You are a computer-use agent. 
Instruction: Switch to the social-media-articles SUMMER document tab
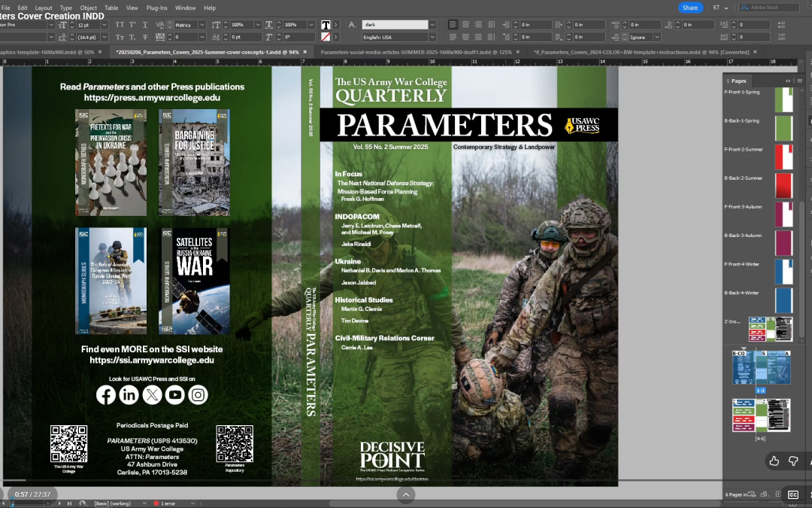coord(416,52)
